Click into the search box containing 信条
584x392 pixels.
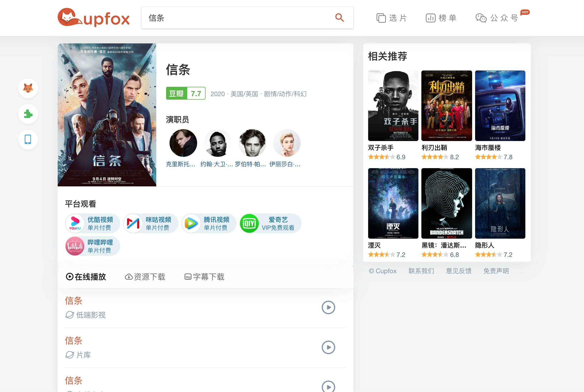point(237,18)
